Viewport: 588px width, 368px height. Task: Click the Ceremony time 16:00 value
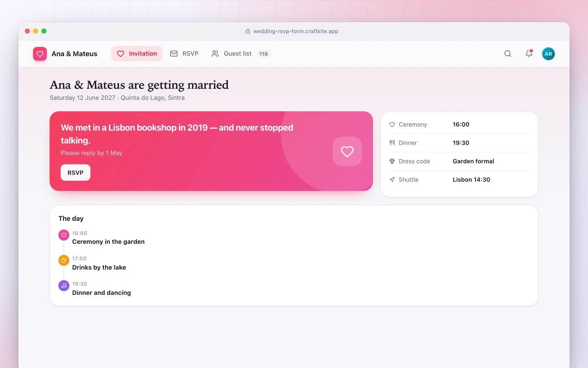pos(461,125)
